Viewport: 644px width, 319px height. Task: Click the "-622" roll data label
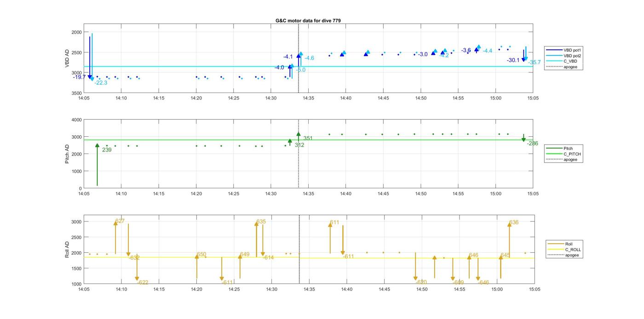[x=143, y=283]
